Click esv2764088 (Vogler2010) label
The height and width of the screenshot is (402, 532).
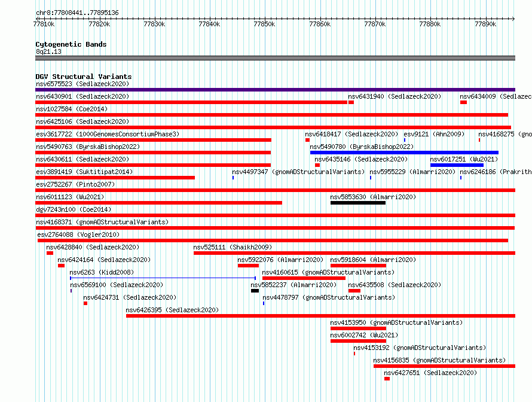78,234
